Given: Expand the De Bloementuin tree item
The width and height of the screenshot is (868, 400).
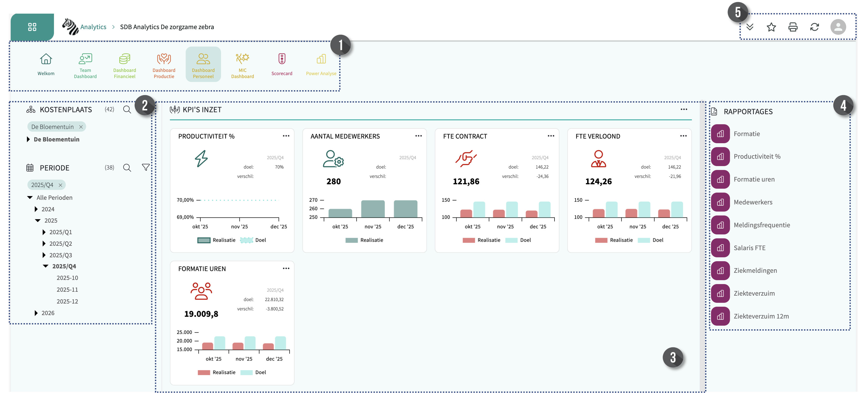Looking at the screenshot, I should 28,140.
